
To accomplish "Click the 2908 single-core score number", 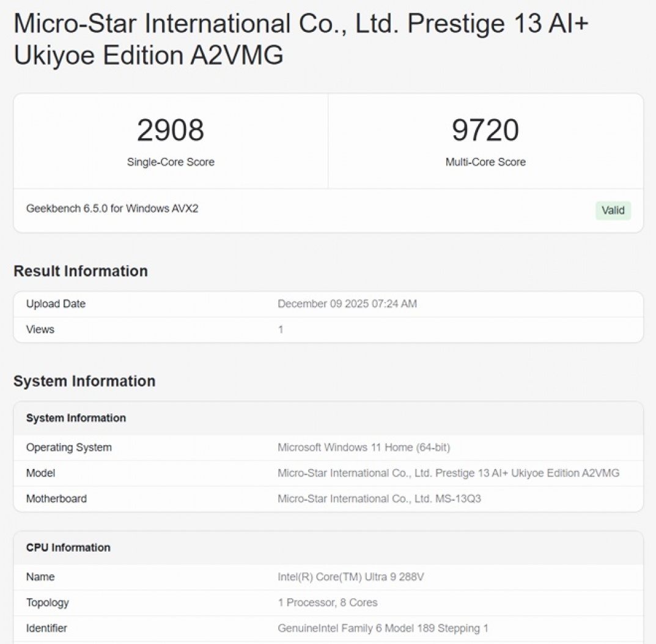I will [x=171, y=130].
